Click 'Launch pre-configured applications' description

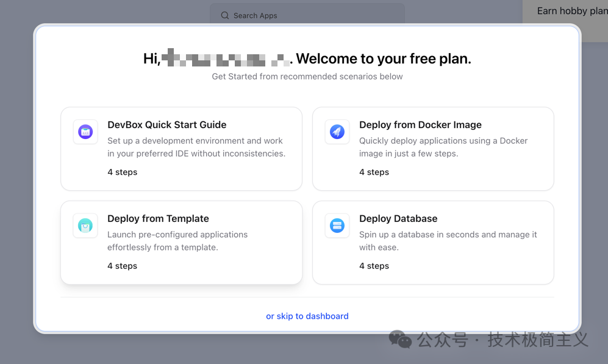point(177,241)
